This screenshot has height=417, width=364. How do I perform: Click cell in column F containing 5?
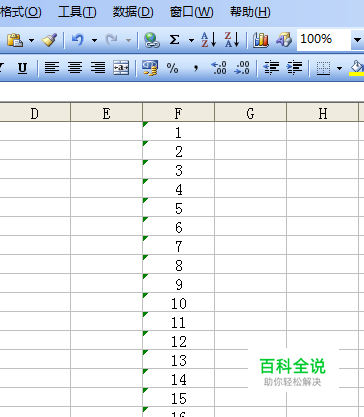[x=178, y=207]
